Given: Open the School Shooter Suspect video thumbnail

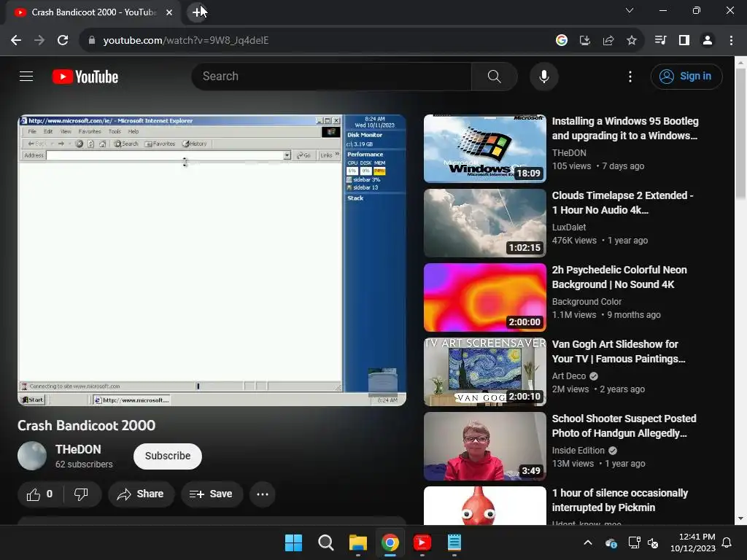Looking at the screenshot, I should [x=485, y=446].
